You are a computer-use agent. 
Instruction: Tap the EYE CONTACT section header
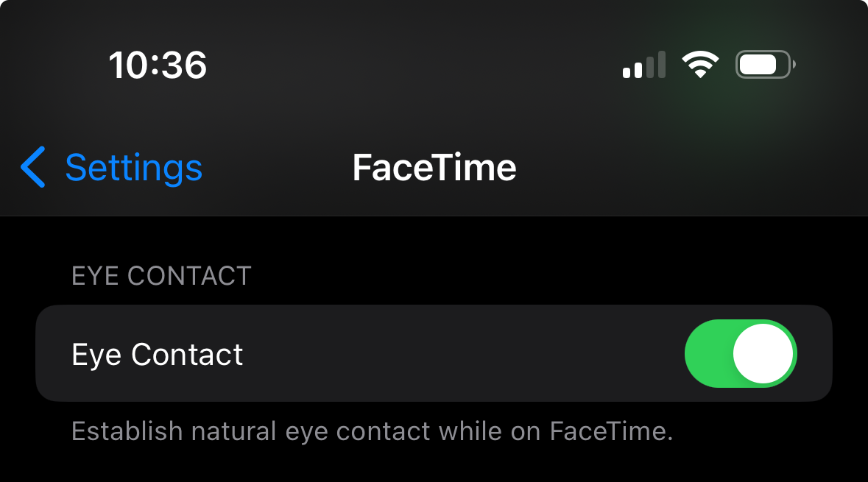[x=161, y=276]
